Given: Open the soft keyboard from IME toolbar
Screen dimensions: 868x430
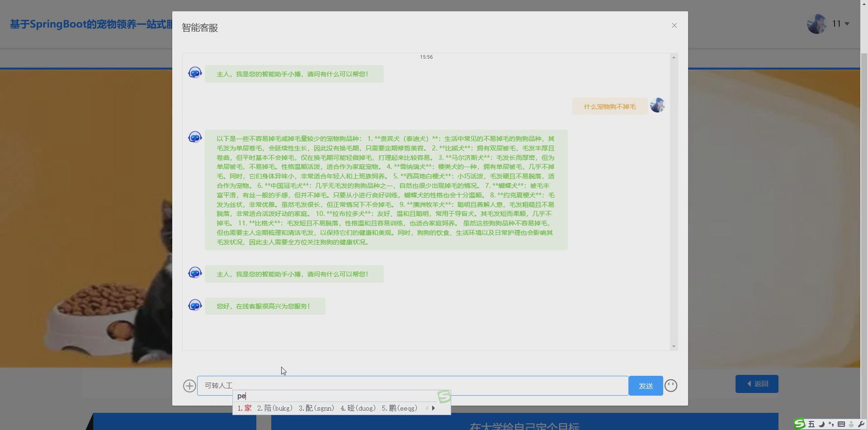Looking at the screenshot, I should (x=841, y=424).
